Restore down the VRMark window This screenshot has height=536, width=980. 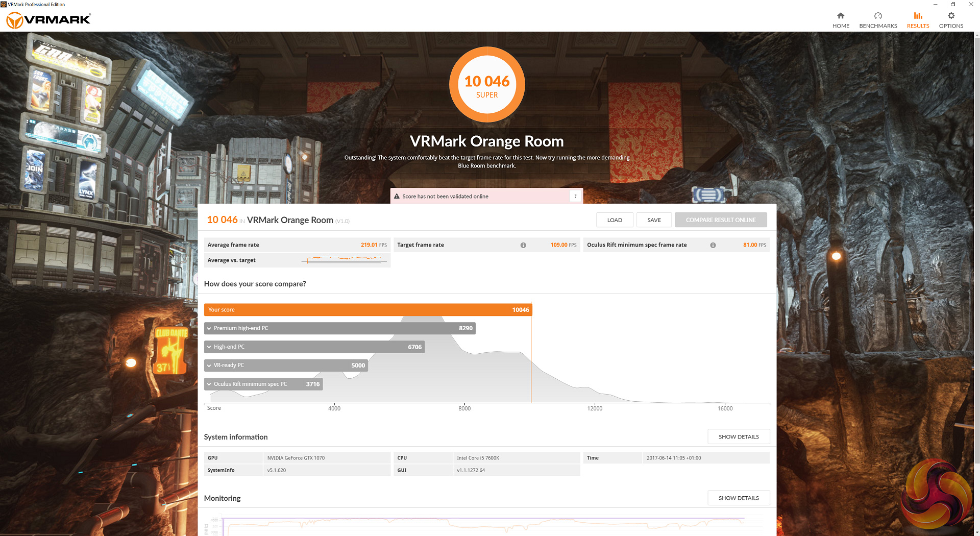click(x=953, y=5)
